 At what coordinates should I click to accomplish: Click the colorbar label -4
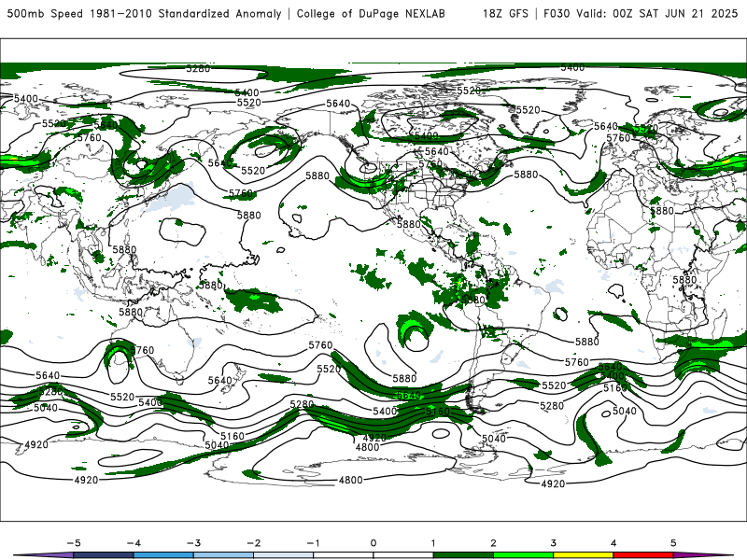point(134,543)
